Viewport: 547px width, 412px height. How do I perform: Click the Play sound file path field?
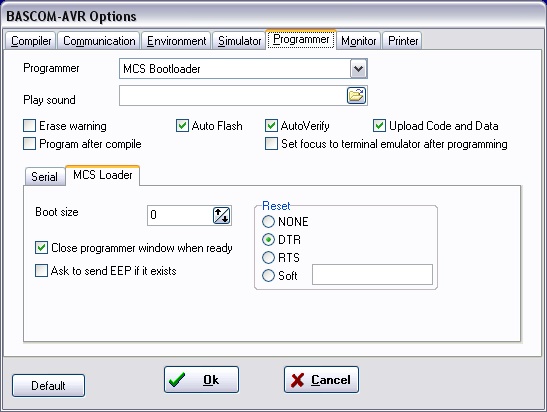[x=233, y=96]
